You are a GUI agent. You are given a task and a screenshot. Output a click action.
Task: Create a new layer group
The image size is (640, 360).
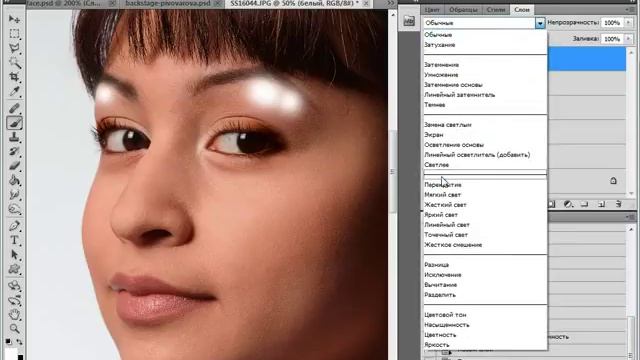[x=584, y=204]
